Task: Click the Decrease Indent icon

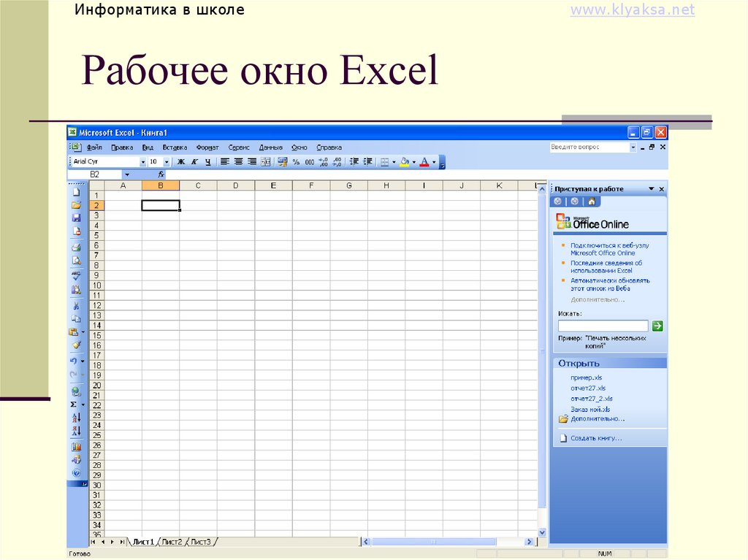Action: click(x=354, y=161)
